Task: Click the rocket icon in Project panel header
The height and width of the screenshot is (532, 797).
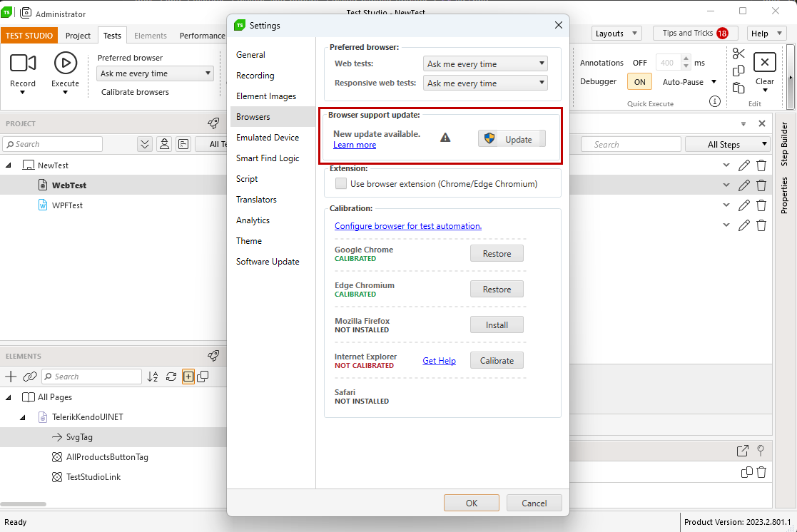Action: pyautogui.click(x=213, y=123)
